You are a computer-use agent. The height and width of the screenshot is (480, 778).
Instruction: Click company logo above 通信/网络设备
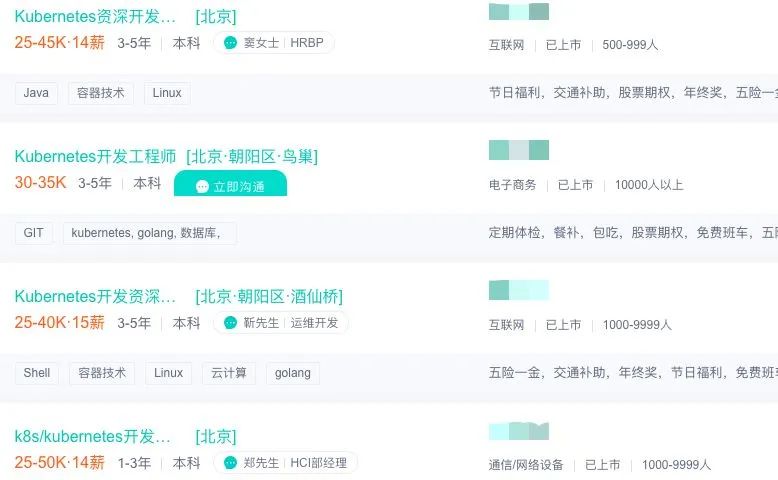click(518, 431)
